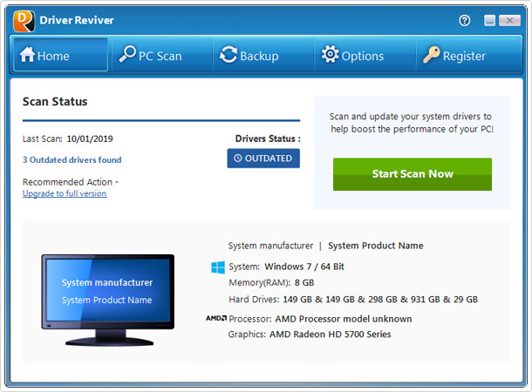Minimize the Driver Reviver window
This screenshot has width=532, height=392.
(489, 21)
